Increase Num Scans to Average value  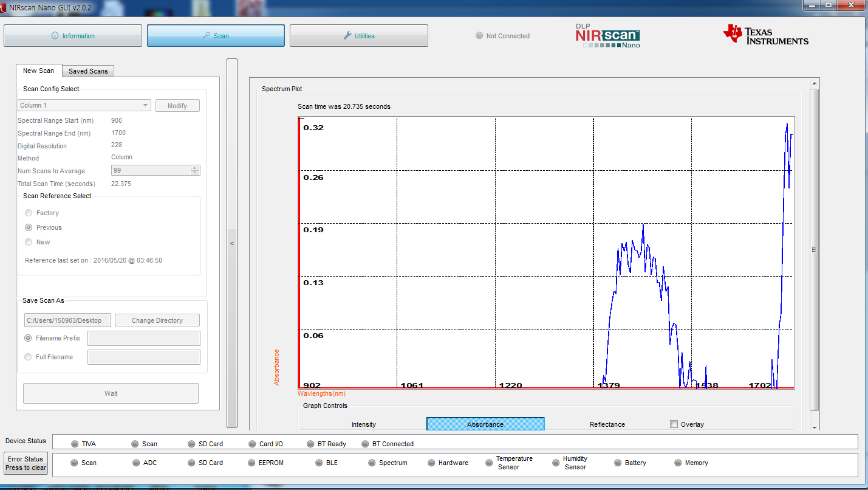point(194,168)
